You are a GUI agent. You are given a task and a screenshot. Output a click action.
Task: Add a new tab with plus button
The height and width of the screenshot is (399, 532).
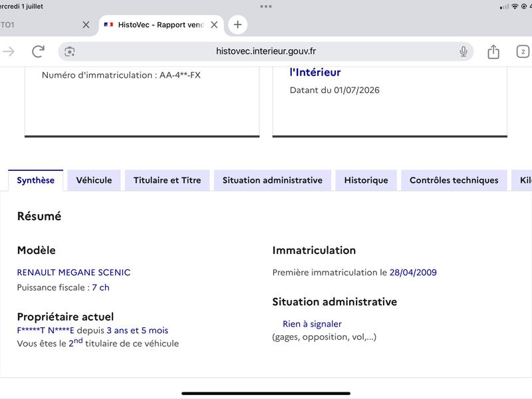[x=237, y=25]
